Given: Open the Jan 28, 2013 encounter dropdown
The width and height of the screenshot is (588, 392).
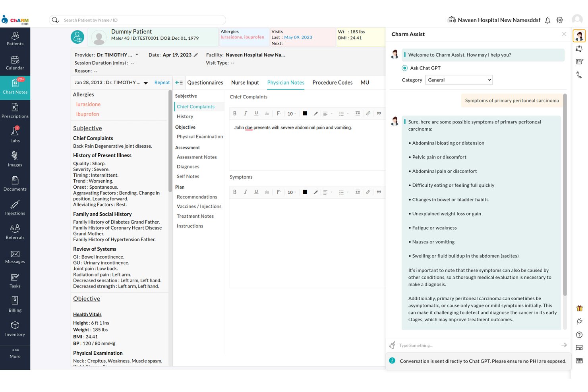Looking at the screenshot, I should 146,83.
